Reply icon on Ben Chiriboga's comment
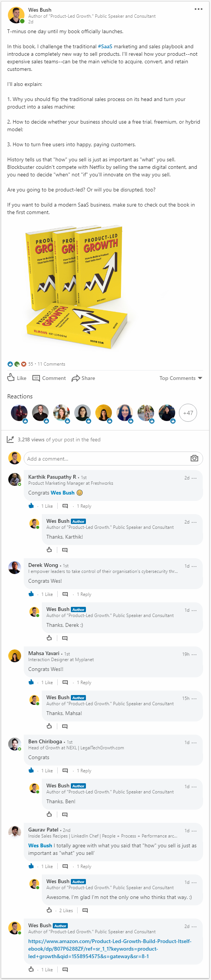Screen dimensions: 211x980 click(65, 770)
